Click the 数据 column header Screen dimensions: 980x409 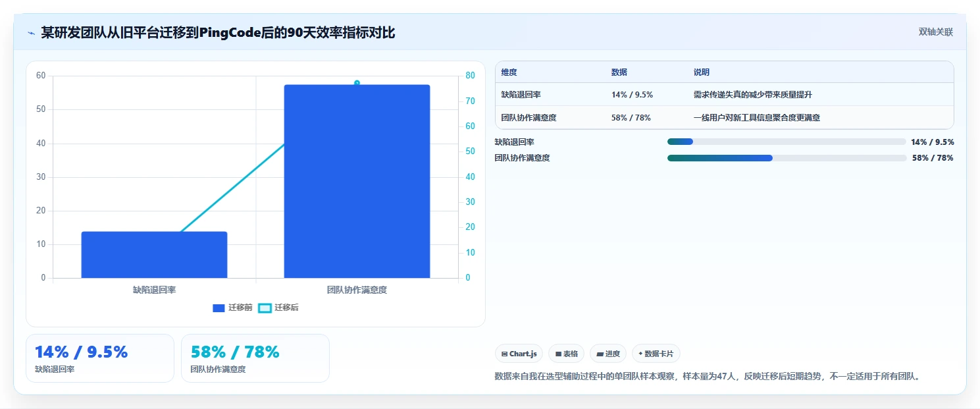tap(619, 72)
